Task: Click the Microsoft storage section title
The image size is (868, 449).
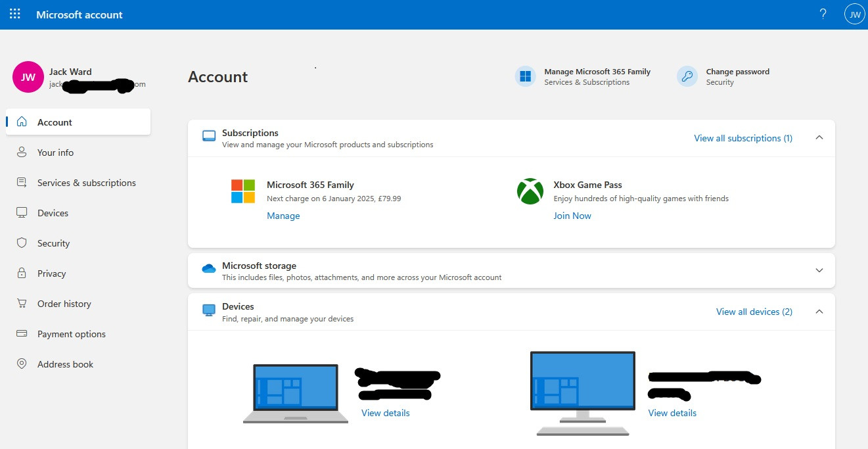Action: click(x=259, y=266)
